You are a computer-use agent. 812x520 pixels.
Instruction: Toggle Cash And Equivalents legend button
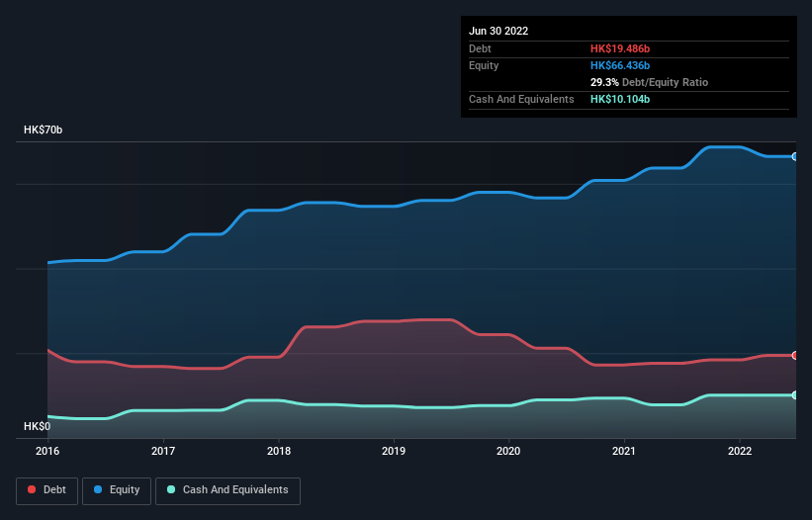[227, 490]
